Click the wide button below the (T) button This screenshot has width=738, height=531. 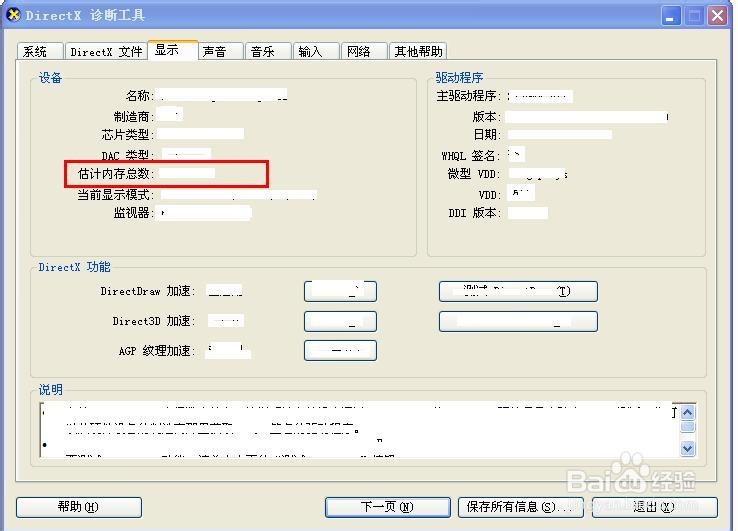tap(518, 321)
